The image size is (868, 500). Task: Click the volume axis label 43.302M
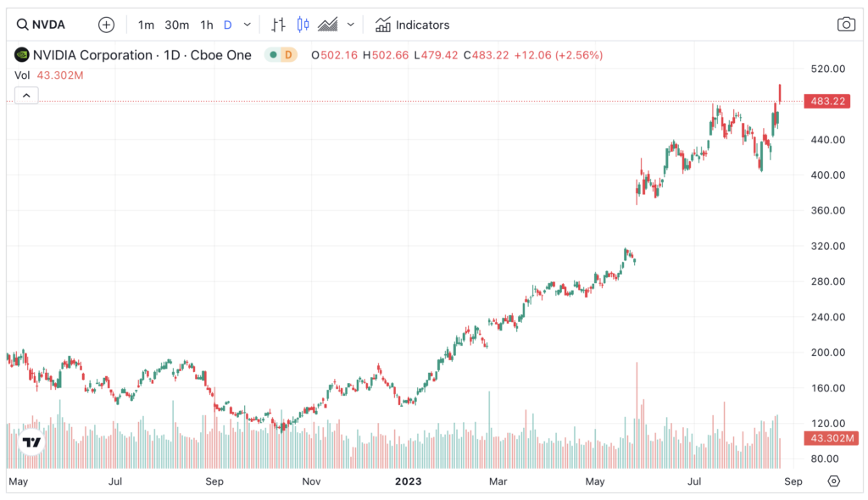click(831, 438)
